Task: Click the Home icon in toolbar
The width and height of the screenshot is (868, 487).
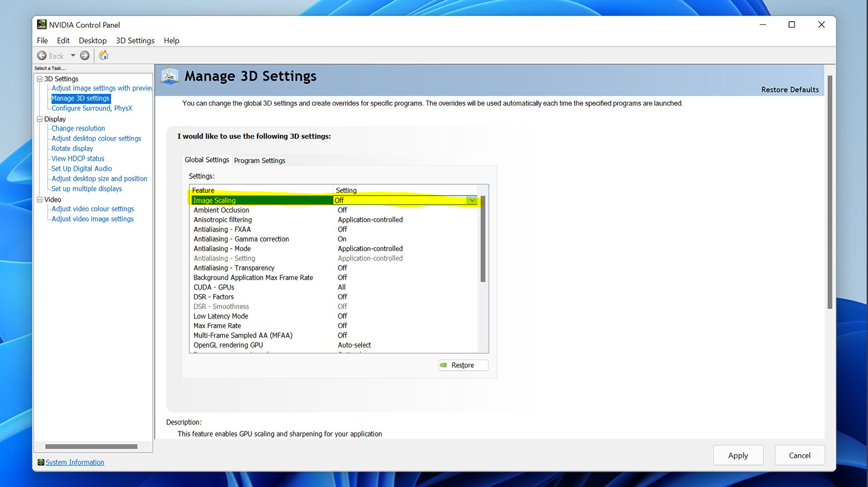Action: tap(103, 56)
